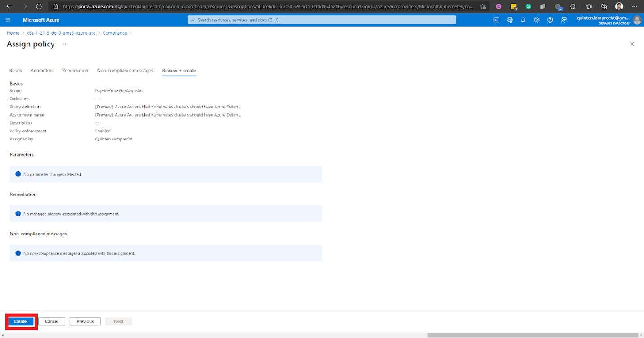
Task: Select the Quinten Lamprecht assigned-by value
Action: (114, 139)
